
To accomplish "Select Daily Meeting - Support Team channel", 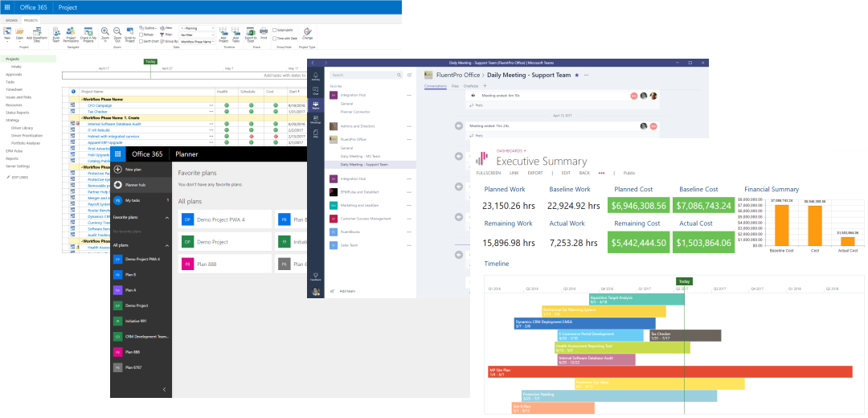I will [x=370, y=165].
